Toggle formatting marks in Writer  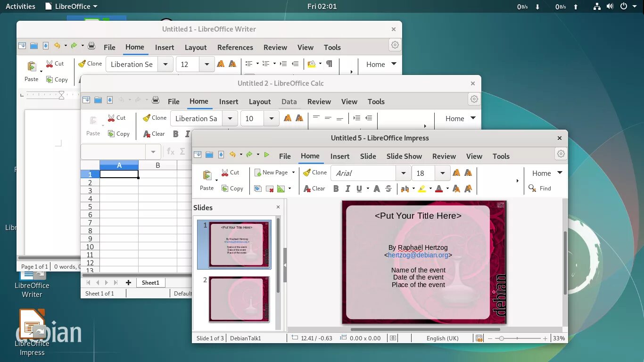pos(329,64)
